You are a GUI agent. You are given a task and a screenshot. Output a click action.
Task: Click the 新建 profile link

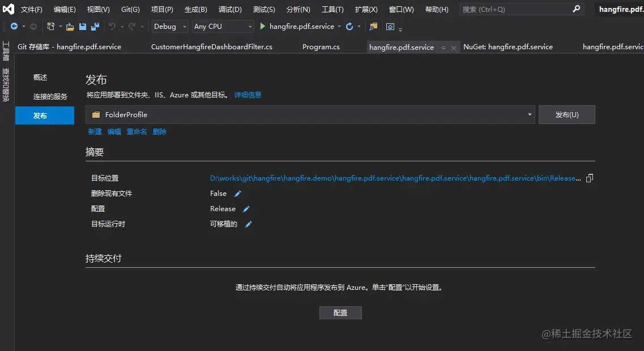click(95, 131)
